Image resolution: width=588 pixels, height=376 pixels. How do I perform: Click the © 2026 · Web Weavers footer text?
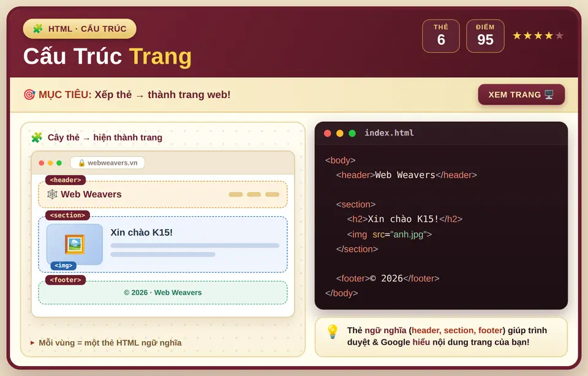click(163, 292)
